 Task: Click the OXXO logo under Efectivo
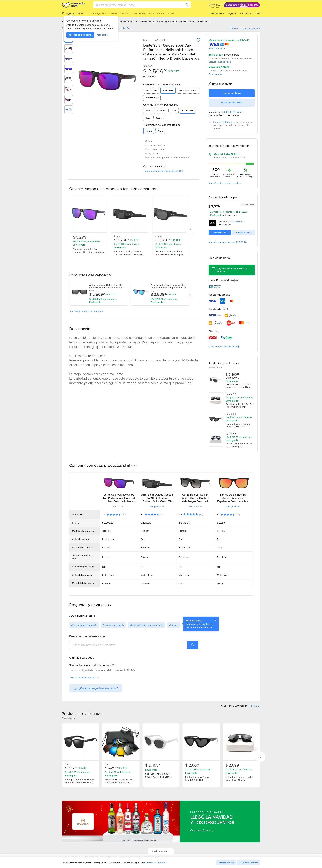tap(212, 337)
